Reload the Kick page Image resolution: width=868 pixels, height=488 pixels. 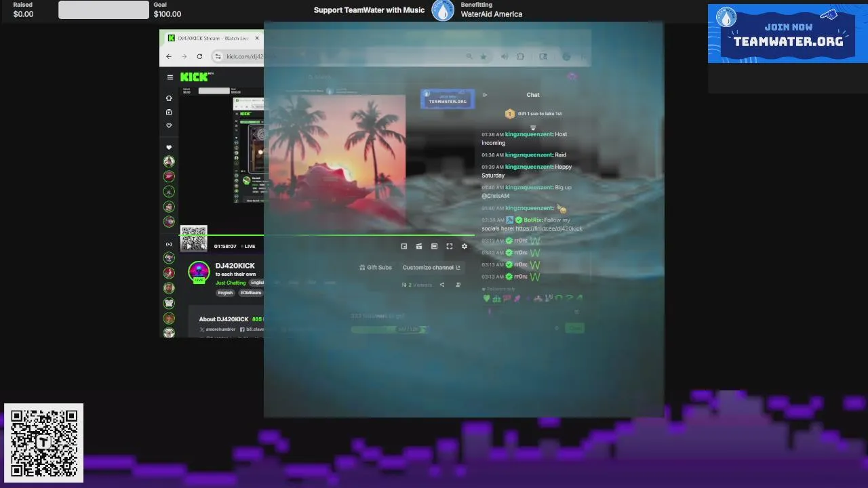point(199,56)
